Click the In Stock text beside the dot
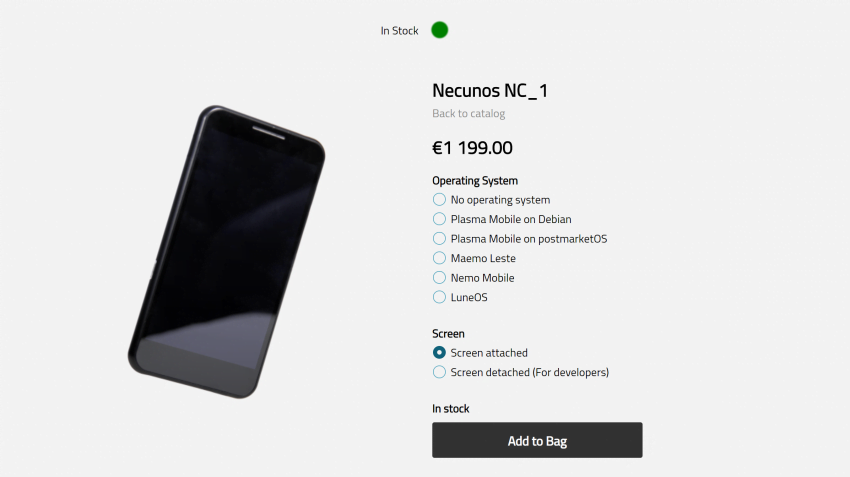The width and height of the screenshot is (850, 477). coord(400,31)
